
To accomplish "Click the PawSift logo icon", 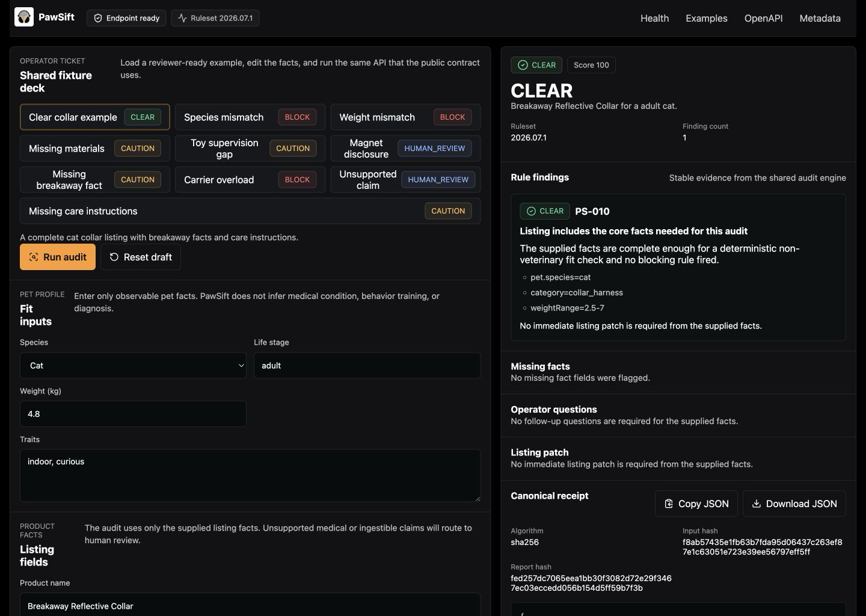I will click(24, 17).
